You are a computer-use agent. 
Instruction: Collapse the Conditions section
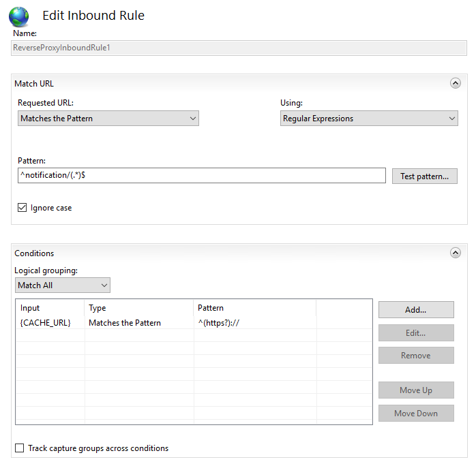pos(455,253)
